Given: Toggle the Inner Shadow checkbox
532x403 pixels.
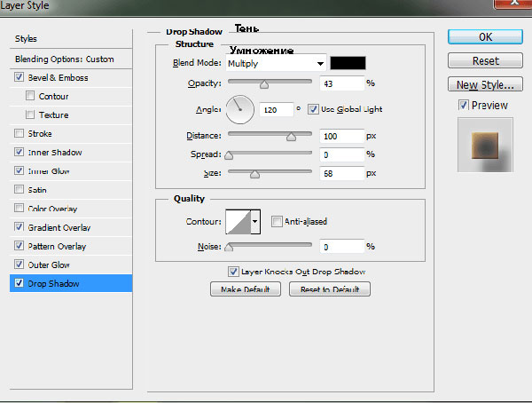Looking at the screenshot, I should click(19, 152).
